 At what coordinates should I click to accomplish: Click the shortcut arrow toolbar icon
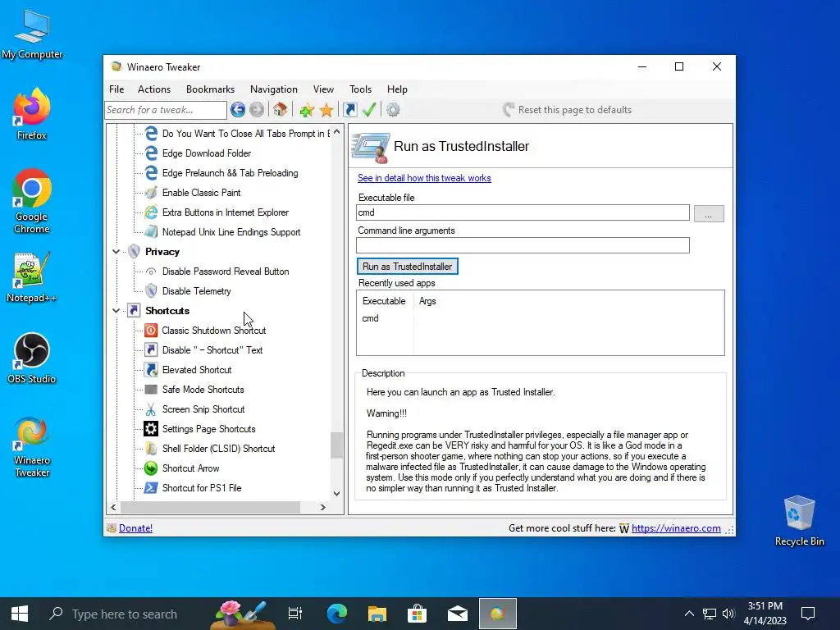click(349, 110)
